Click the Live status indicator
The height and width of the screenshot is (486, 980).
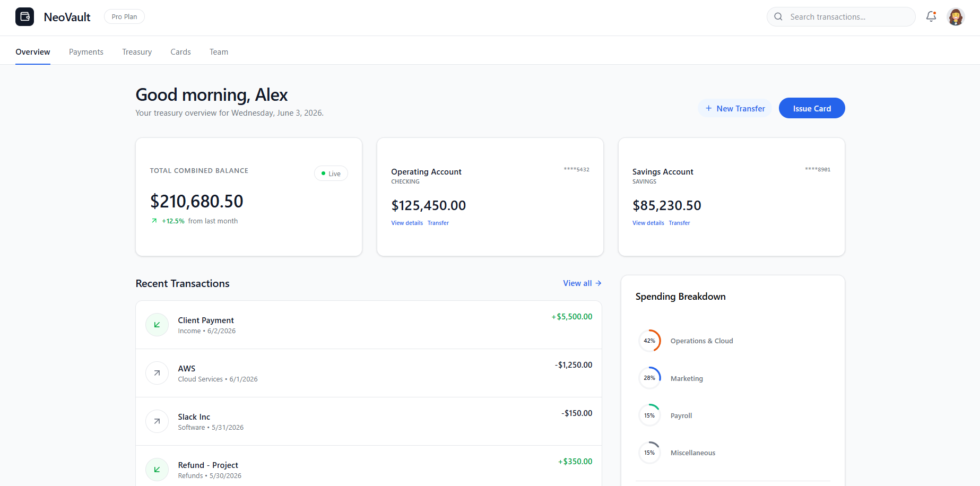pyautogui.click(x=331, y=173)
